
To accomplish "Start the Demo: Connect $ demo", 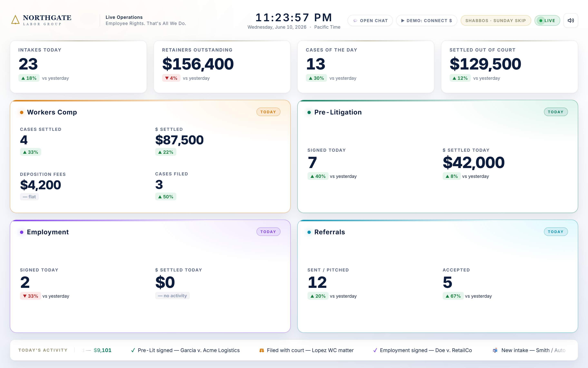I will (x=427, y=21).
